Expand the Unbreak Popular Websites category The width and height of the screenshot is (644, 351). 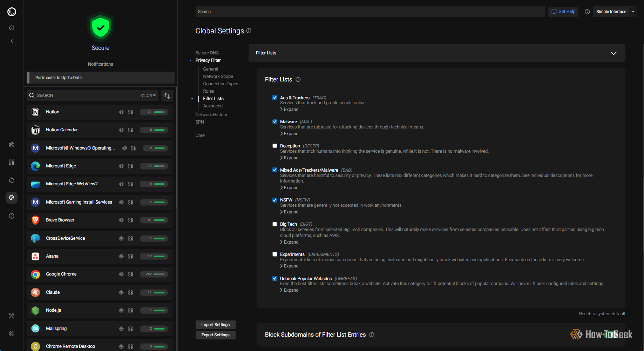pyautogui.click(x=289, y=290)
